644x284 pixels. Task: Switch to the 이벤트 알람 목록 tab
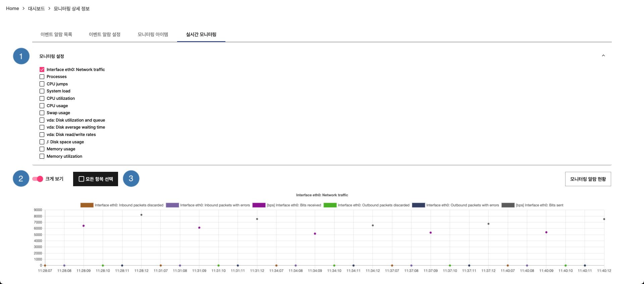[x=56, y=34]
